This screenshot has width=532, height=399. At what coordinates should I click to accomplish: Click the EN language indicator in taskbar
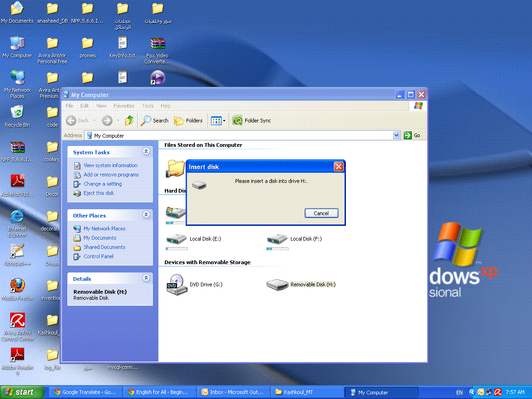[459, 392]
